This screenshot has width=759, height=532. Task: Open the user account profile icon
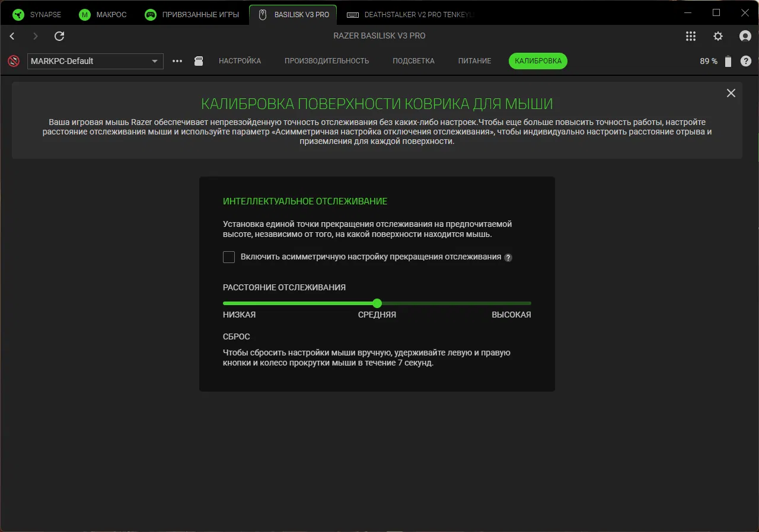point(745,36)
